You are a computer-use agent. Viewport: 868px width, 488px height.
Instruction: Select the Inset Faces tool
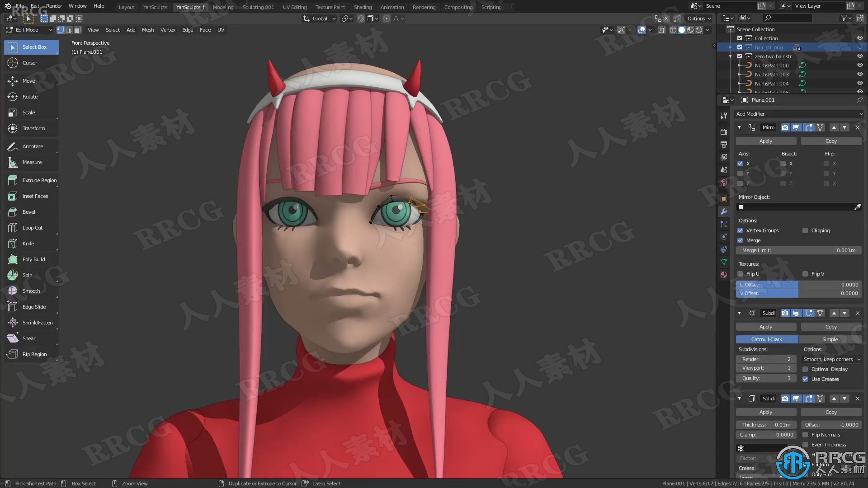pos(31,196)
